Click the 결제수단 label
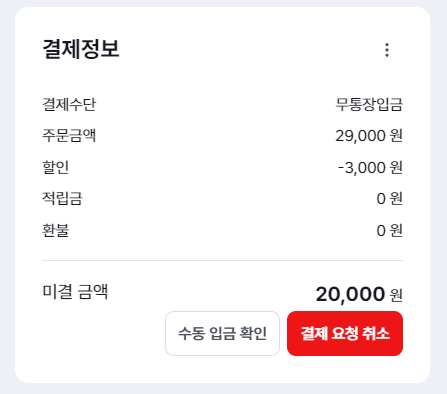Image resolution: width=447 pixels, height=394 pixels. point(69,104)
